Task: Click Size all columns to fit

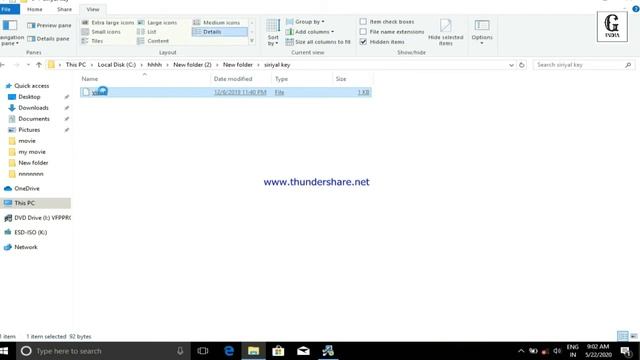Action: point(318,42)
